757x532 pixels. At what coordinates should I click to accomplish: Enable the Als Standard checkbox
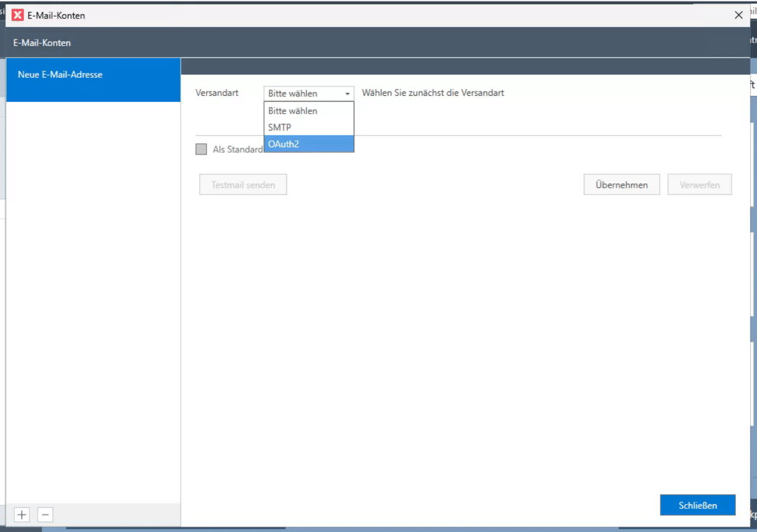(x=201, y=150)
